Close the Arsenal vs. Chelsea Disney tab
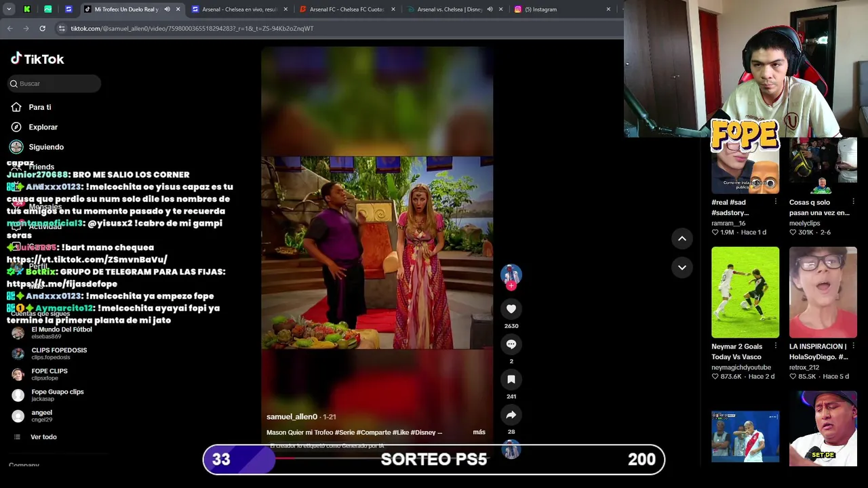The image size is (868, 488). tap(501, 9)
